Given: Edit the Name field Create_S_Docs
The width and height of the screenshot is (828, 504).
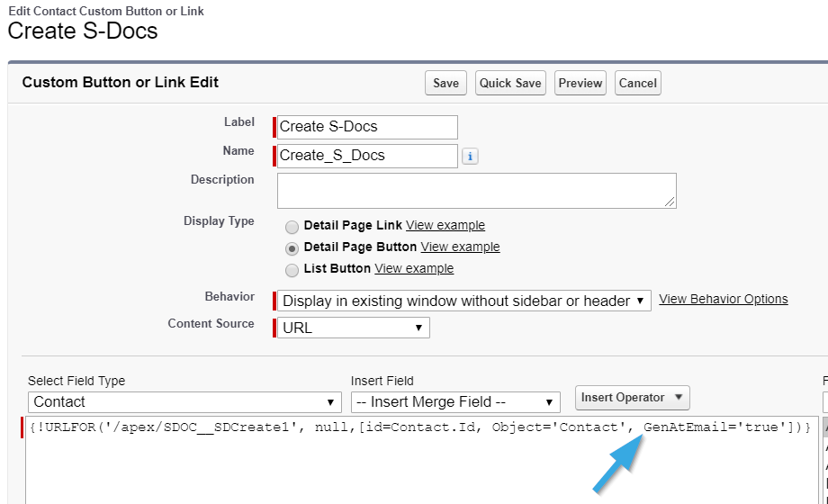Looking at the screenshot, I should point(367,156).
